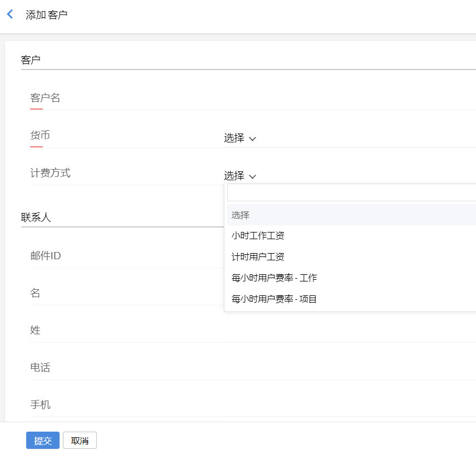476x455 pixels.
Task: Click the search box inside the dropdown list
Action: point(351,193)
